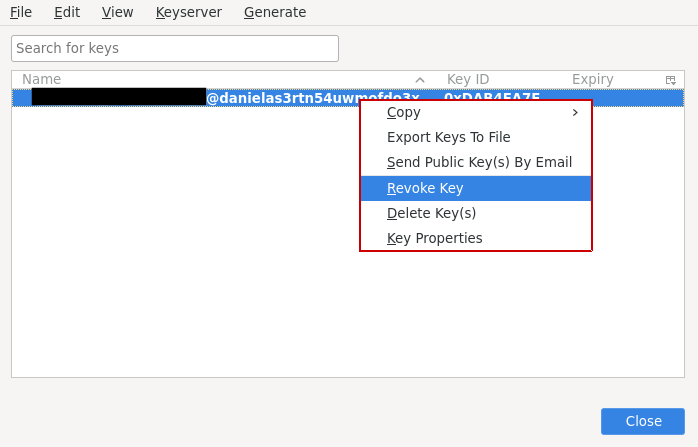698x447 pixels.
Task: Open the Generate menu
Action: pyautogui.click(x=275, y=12)
